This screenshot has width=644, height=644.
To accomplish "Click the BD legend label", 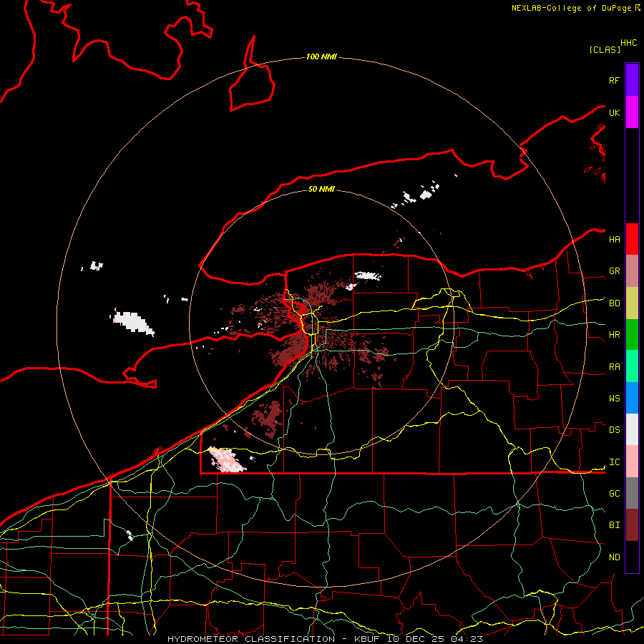I will click(x=614, y=303).
